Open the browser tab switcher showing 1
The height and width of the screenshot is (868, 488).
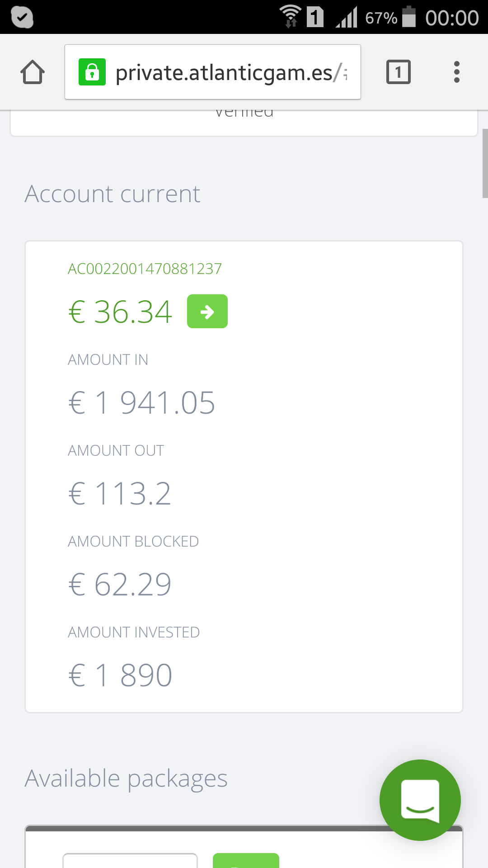click(398, 72)
